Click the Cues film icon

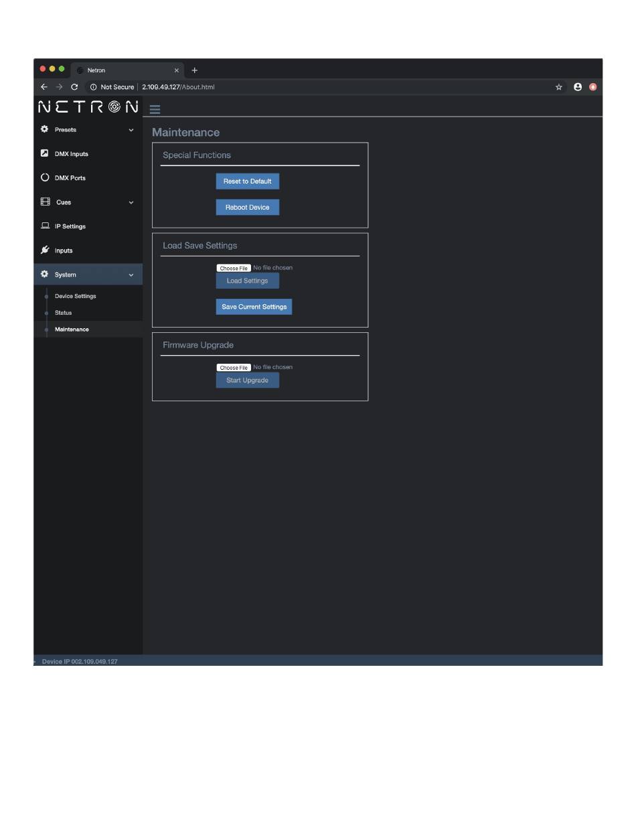(x=45, y=202)
